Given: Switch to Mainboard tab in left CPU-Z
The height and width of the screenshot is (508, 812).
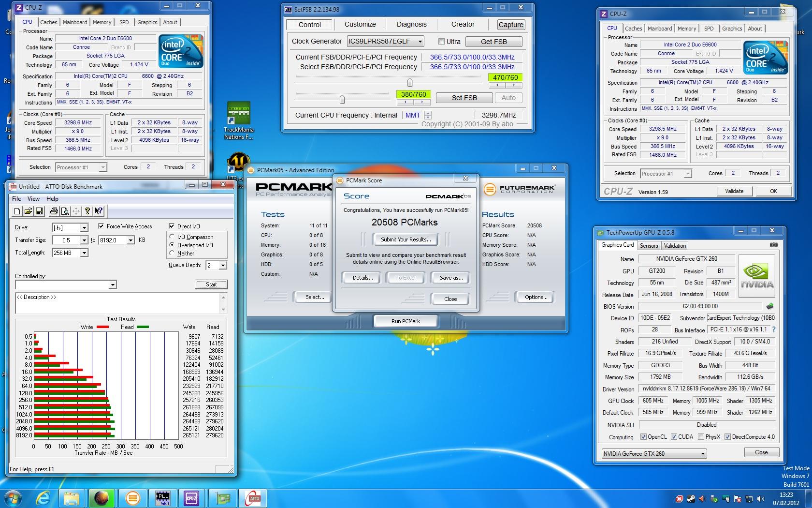Looking at the screenshot, I should point(75,22).
